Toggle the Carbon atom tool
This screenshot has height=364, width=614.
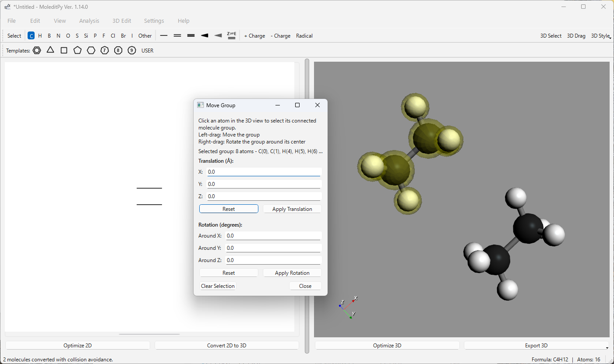tap(31, 36)
